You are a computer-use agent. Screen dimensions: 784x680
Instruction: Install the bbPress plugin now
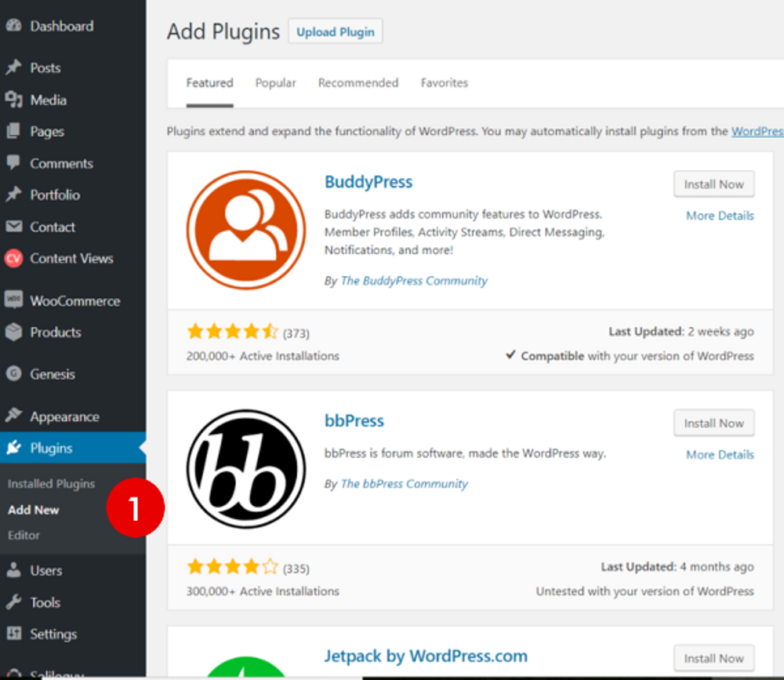(713, 424)
